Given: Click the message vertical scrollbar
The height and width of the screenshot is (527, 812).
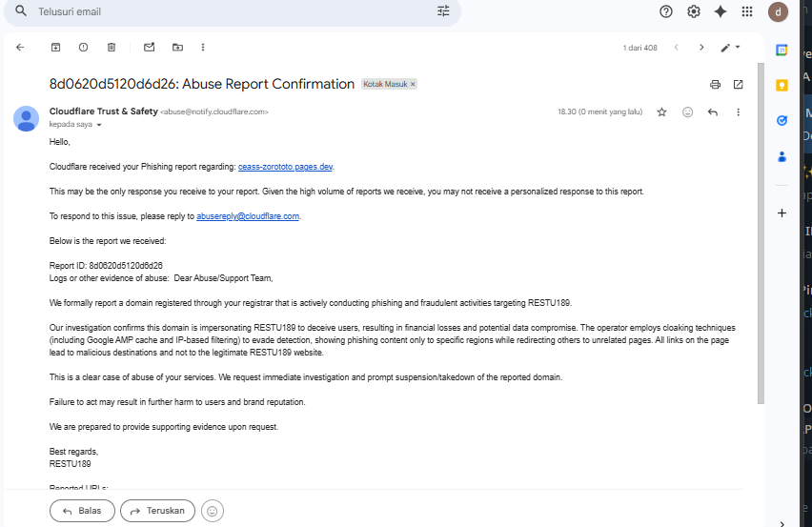Looking at the screenshot, I should (761, 233).
